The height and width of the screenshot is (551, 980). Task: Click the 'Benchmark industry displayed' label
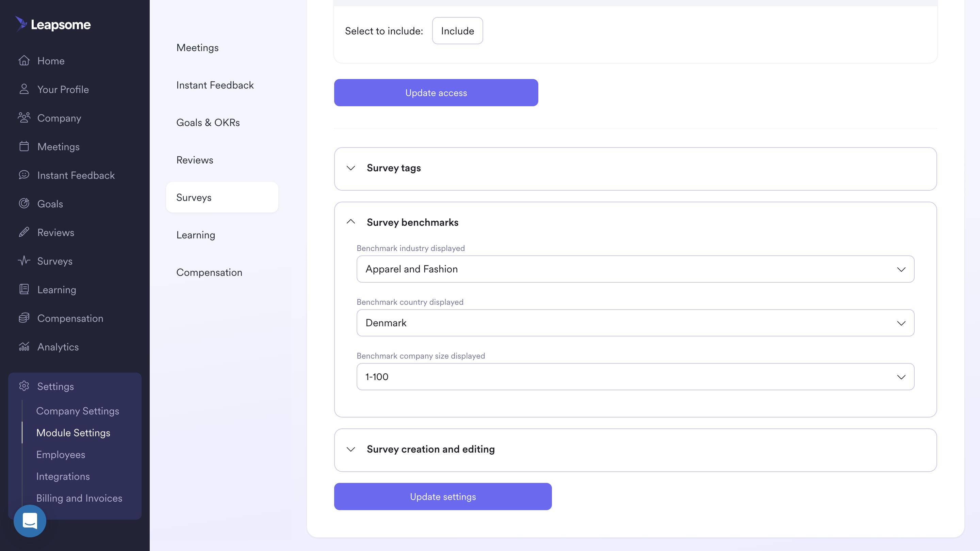(410, 248)
